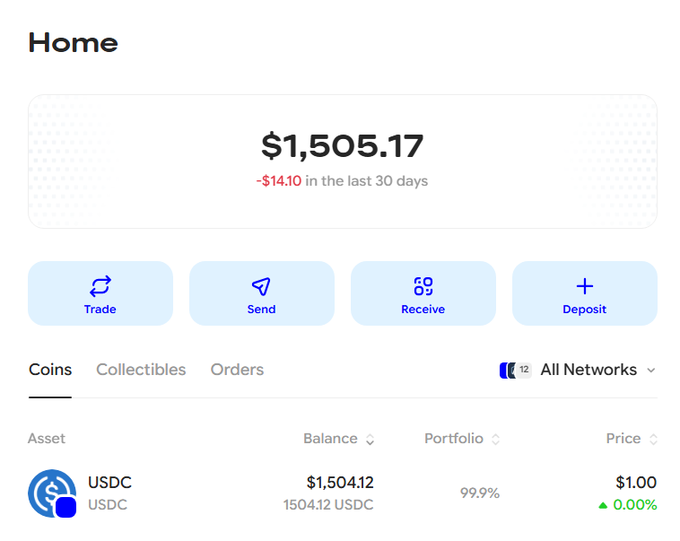Click "in the last 30 days" text
The height and width of the screenshot is (541, 680).
366,181
